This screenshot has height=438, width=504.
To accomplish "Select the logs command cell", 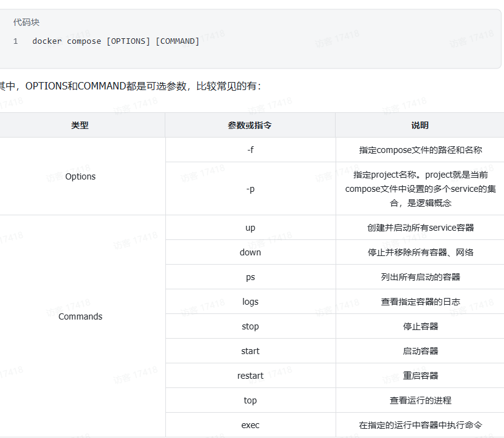I will 250,301.
